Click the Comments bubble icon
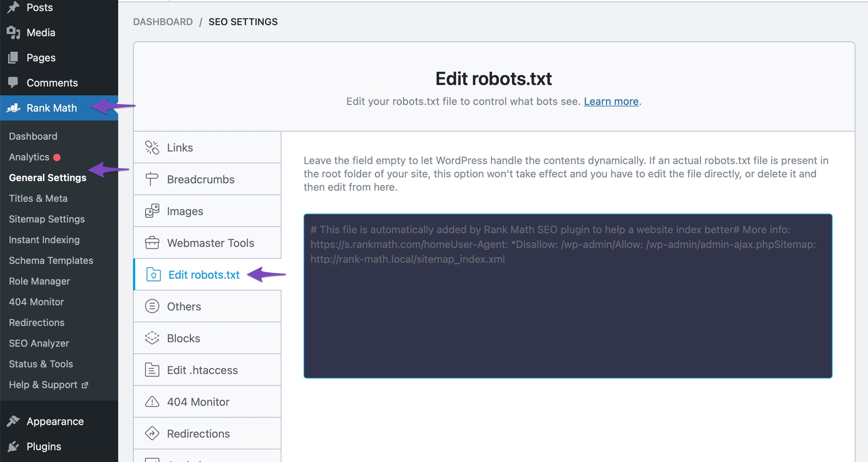The image size is (868, 462). pos(13,82)
